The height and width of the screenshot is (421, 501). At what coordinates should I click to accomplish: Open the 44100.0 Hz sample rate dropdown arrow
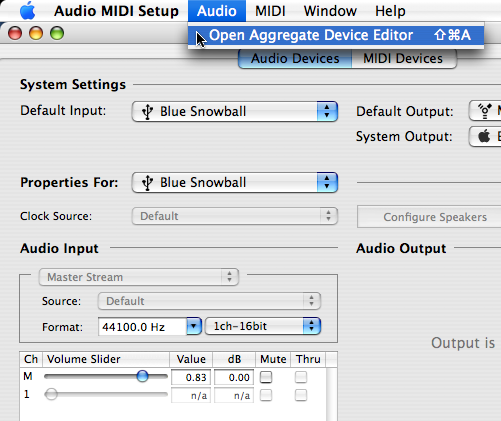(194, 326)
